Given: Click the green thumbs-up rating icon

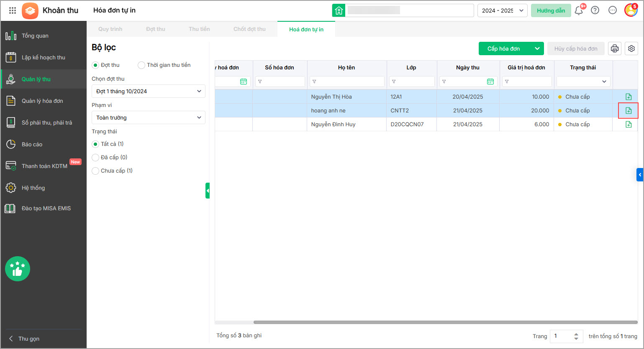Looking at the screenshot, I should click(x=18, y=269).
